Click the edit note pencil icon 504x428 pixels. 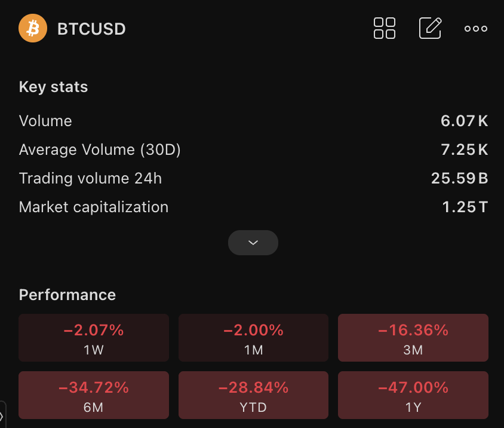[x=431, y=28]
